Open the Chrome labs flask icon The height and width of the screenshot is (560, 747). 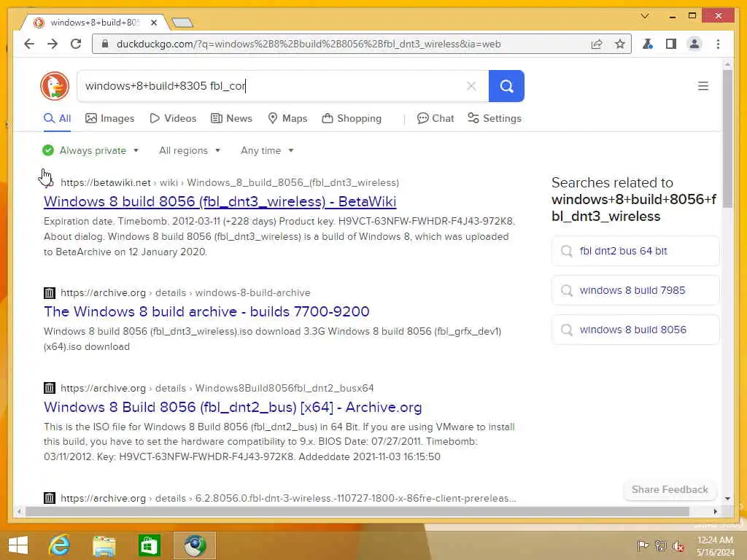tap(648, 44)
